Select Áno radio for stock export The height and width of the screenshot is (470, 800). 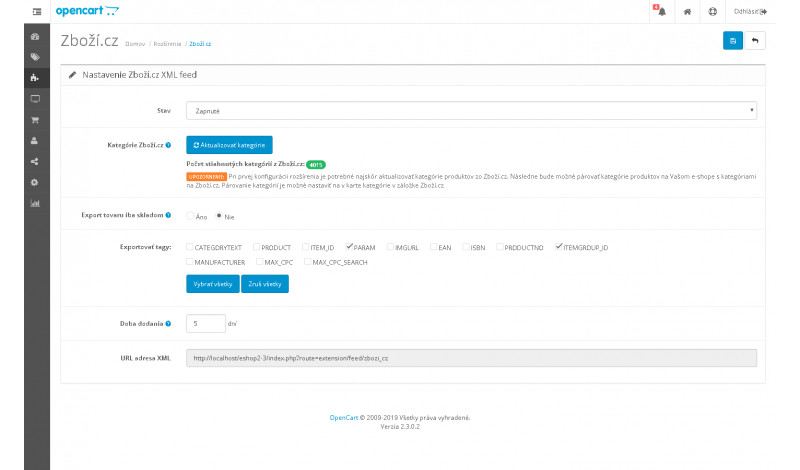pos(190,216)
